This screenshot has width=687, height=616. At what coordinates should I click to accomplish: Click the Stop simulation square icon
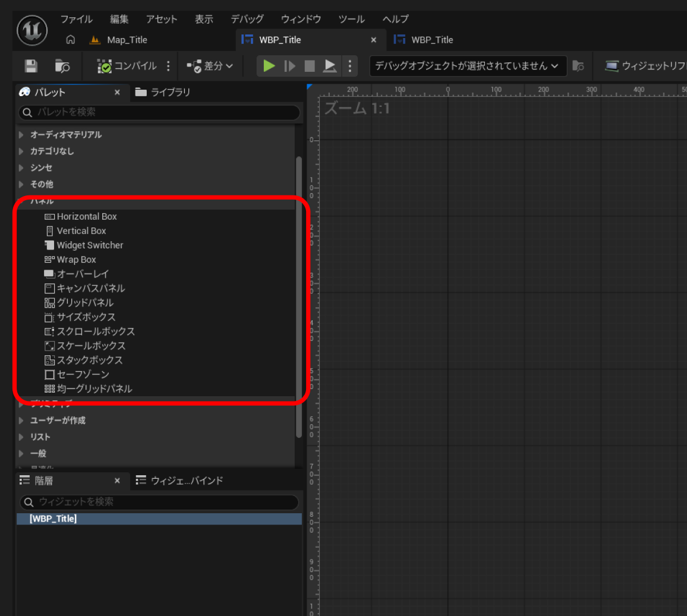click(x=310, y=66)
